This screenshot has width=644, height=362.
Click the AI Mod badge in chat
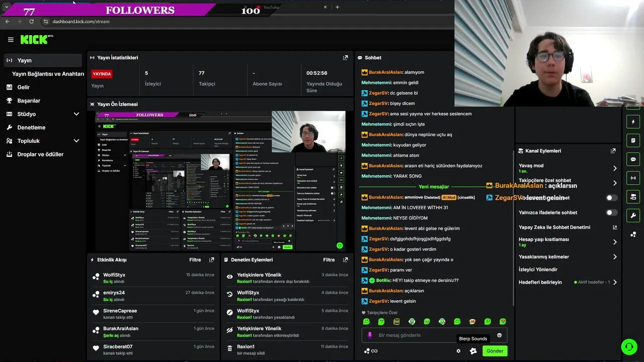pos(449,198)
